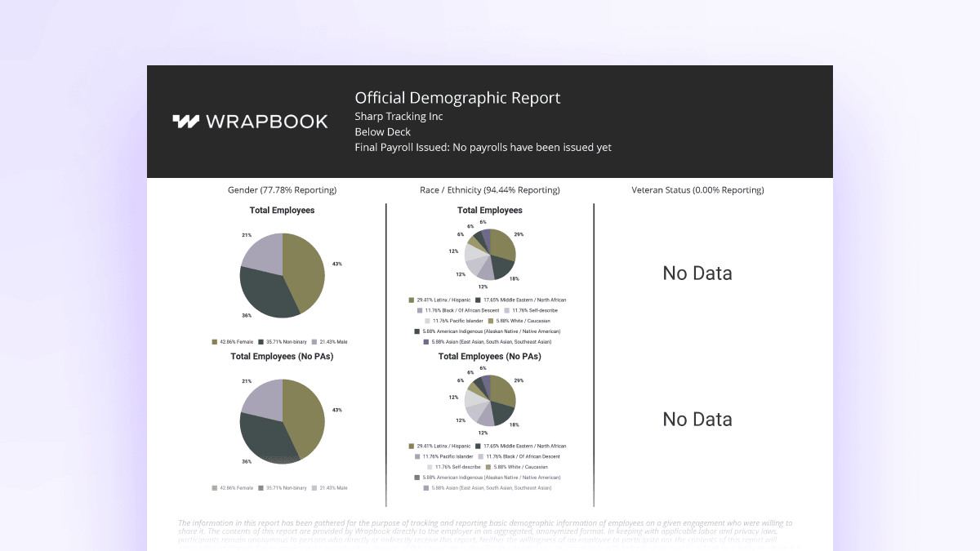
Task: Click the Gender column Total Employees title
Action: point(282,210)
